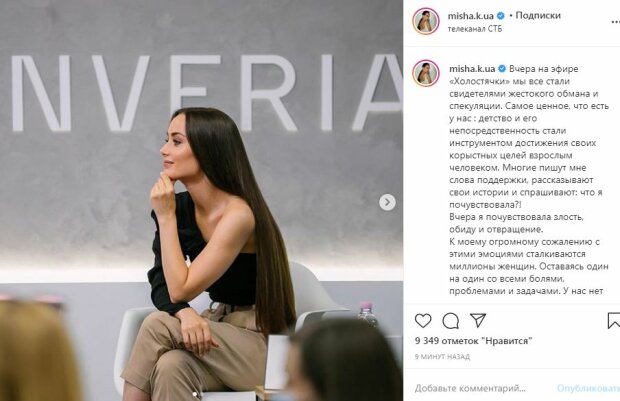Viewport: 620px width, 401px height.
Task: Click the Опубликовать publish button
Action: click(x=588, y=388)
